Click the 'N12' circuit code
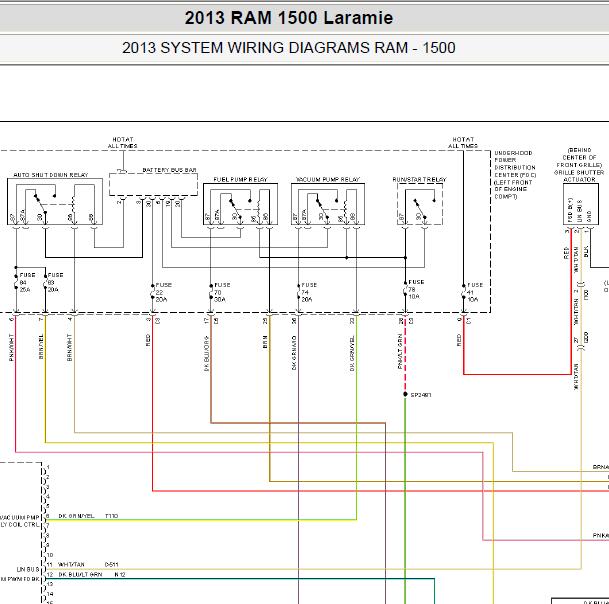 tap(120, 574)
